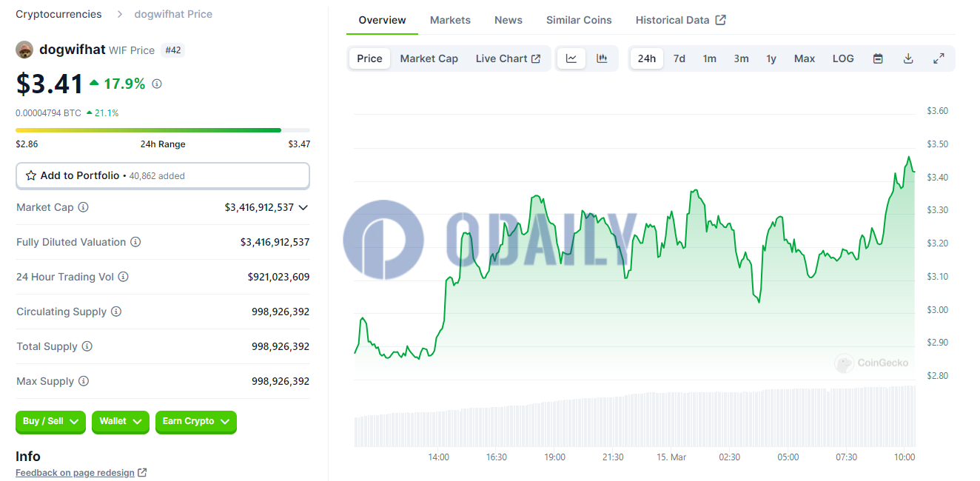Viewport: 980px width, 481px height.
Task: Select the line chart view icon
Action: [571, 58]
